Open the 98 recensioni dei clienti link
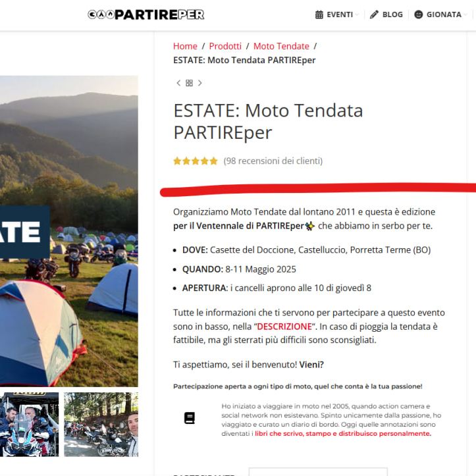The width and height of the screenshot is (476, 476). pyautogui.click(x=273, y=161)
